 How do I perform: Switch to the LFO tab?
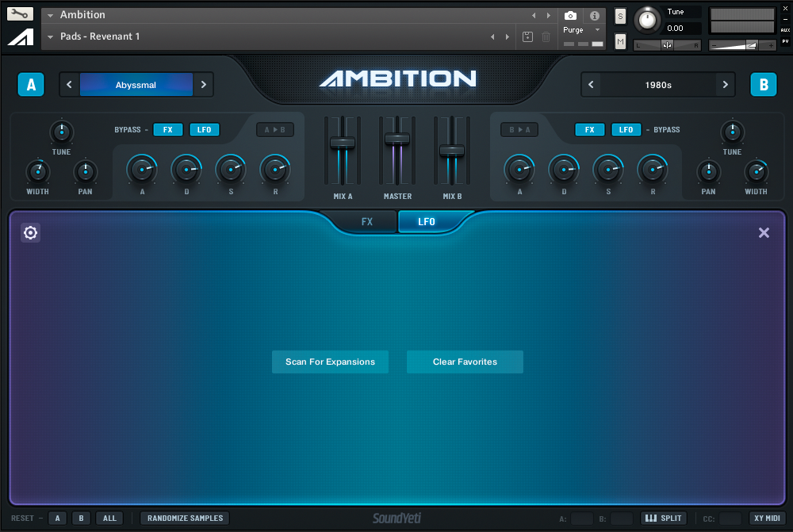pos(427,221)
